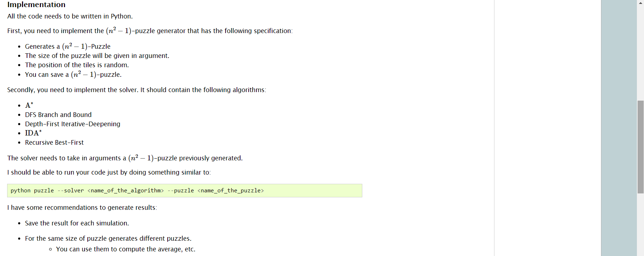Click the sub-bullet 'You can use them to compute the average, etc.'

click(125, 249)
